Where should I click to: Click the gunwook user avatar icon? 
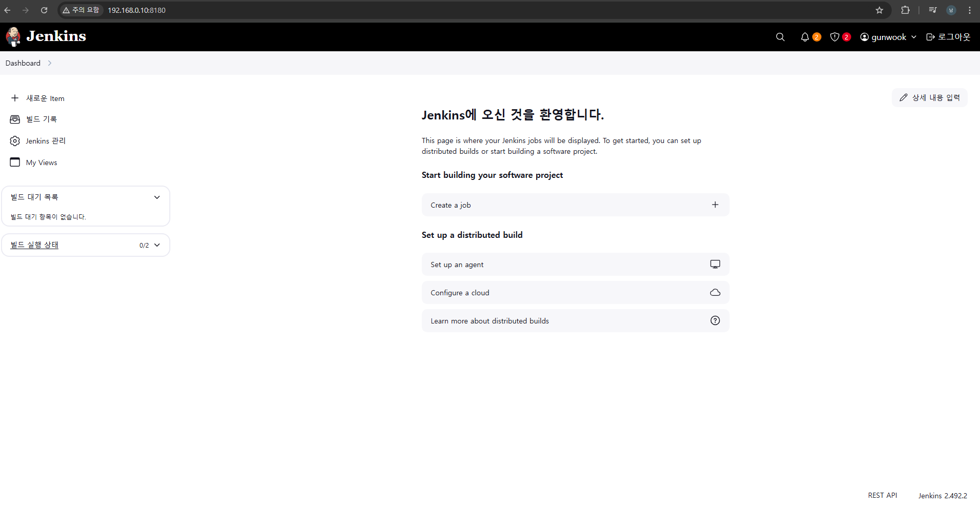pos(865,37)
